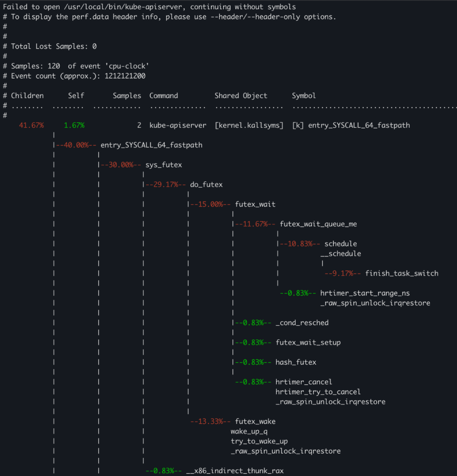The image size is (457, 476).
Task: Click the Symbol column header
Action: pyautogui.click(x=304, y=96)
